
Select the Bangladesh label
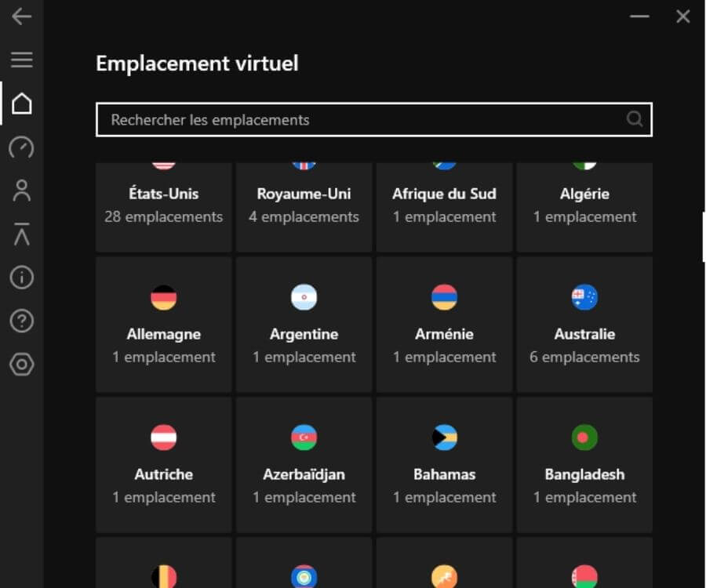pyautogui.click(x=584, y=474)
